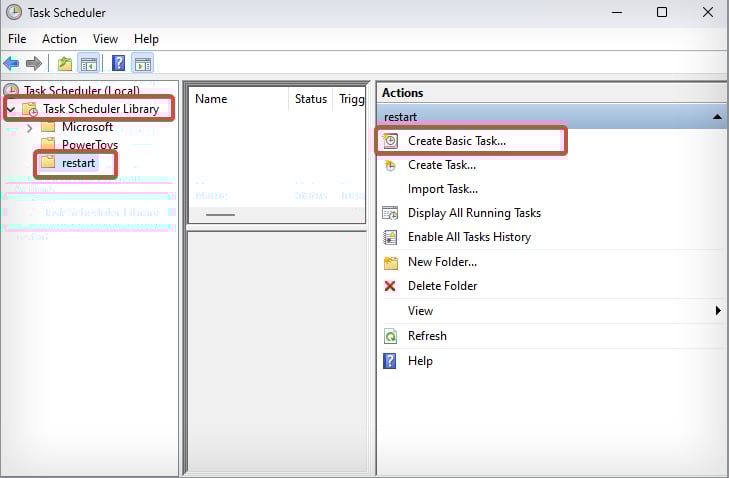Screen dimensions: 729x478
Task: Click the Forward arrow toolbar icon
Action: (33, 63)
